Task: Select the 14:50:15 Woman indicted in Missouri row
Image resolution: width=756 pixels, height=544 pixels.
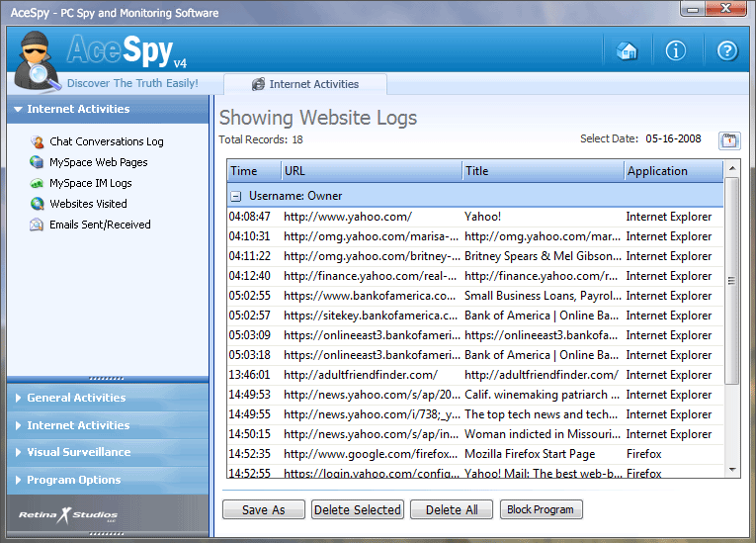Action: click(475, 434)
